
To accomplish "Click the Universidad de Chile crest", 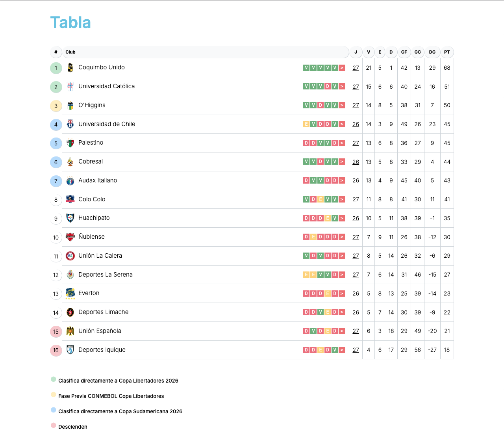I will 70,124.
